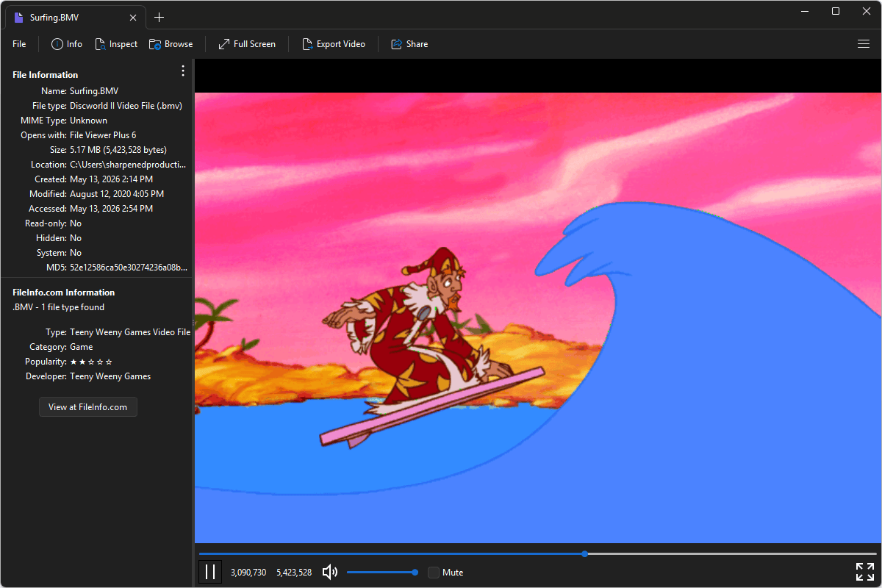Select the file name value Surfing.BMV
This screenshot has width=882, height=588.
(x=94, y=91)
